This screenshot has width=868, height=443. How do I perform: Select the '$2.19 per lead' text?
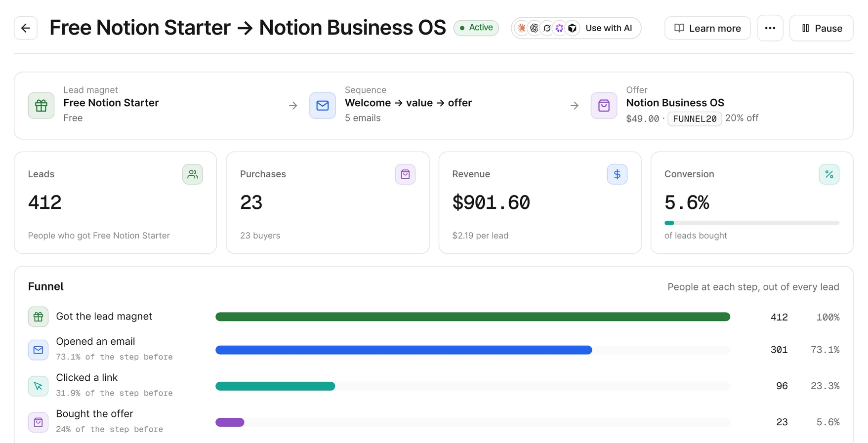click(480, 236)
